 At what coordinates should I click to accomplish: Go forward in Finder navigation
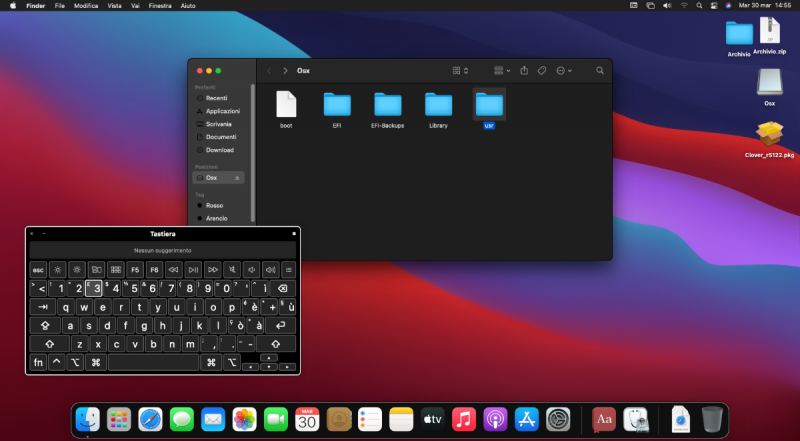285,70
